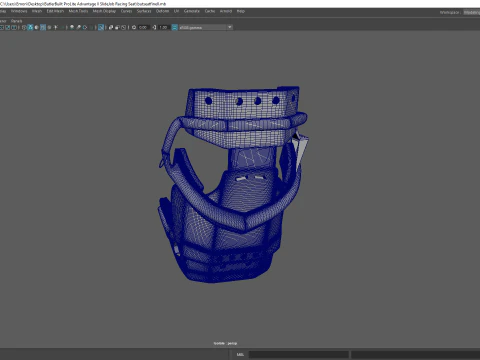480x360 pixels.
Task: Click the X-ray display cube icon
Action: tap(111, 27)
